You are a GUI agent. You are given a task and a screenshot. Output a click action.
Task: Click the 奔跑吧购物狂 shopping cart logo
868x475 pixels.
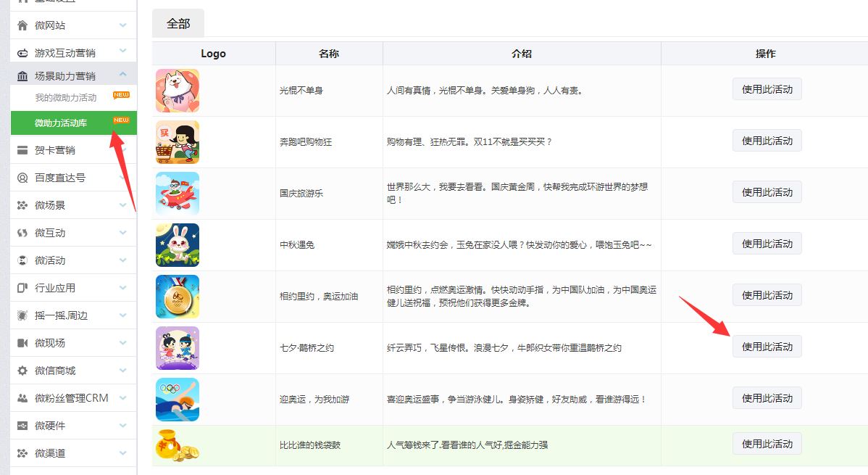[178, 142]
